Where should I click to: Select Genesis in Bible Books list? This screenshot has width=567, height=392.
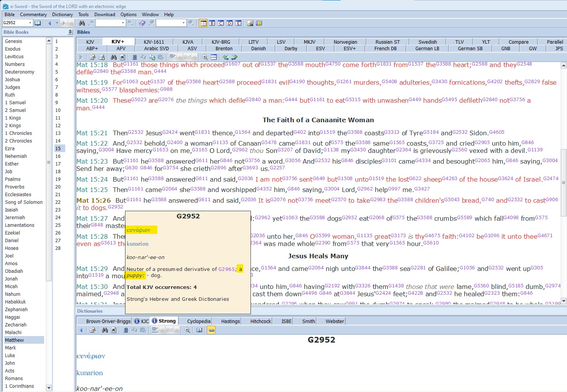click(x=13, y=41)
